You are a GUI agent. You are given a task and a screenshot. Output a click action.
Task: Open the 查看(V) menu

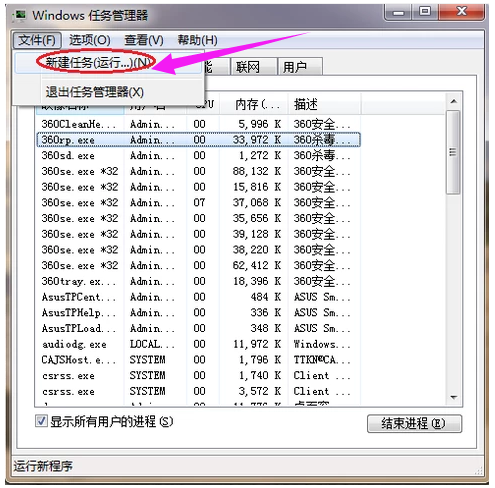pos(144,40)
